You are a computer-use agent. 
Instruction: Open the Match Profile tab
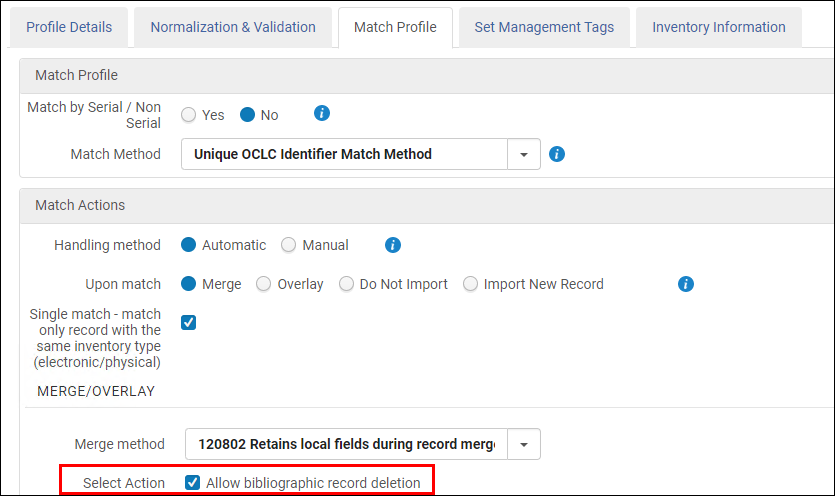[x=395, y=27]
